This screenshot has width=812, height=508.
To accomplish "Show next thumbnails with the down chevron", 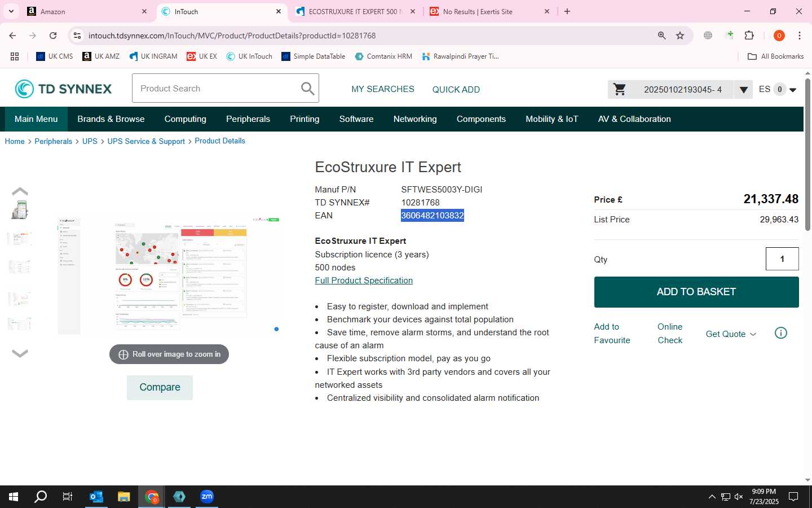I will (20, 353).
